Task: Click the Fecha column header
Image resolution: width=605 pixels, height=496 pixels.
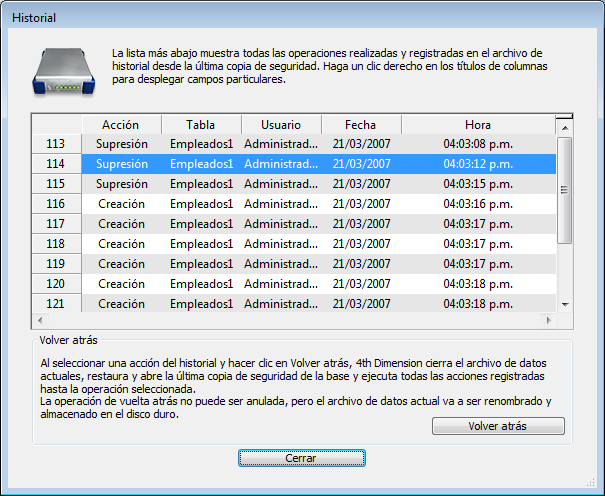Action: 360,125
